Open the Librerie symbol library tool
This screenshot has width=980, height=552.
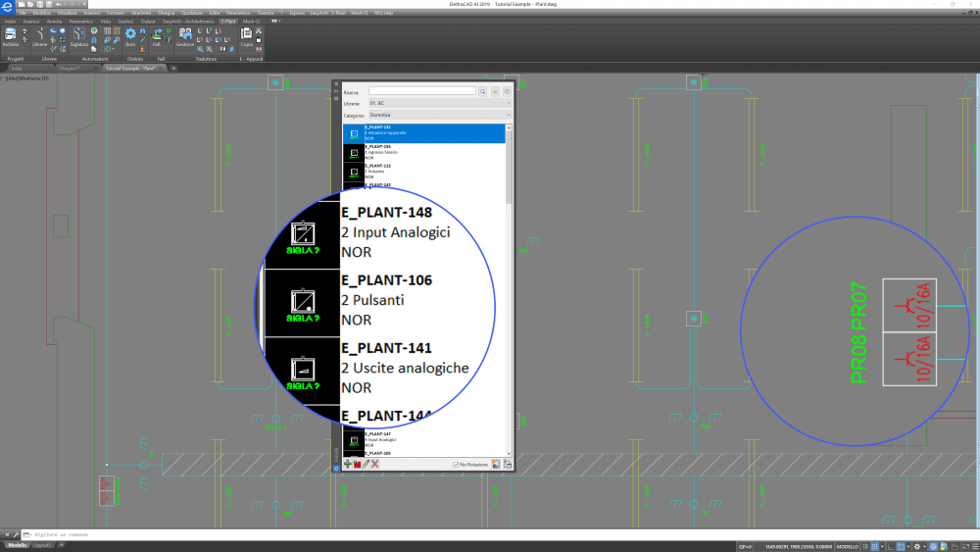pyautogui.click(x=39, y=37)
